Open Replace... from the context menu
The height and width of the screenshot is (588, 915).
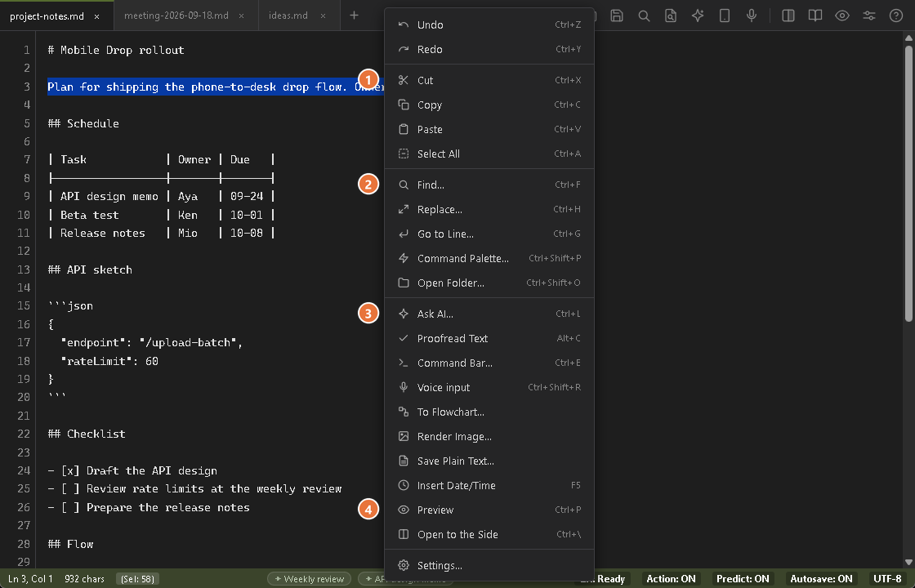(489, 209)
